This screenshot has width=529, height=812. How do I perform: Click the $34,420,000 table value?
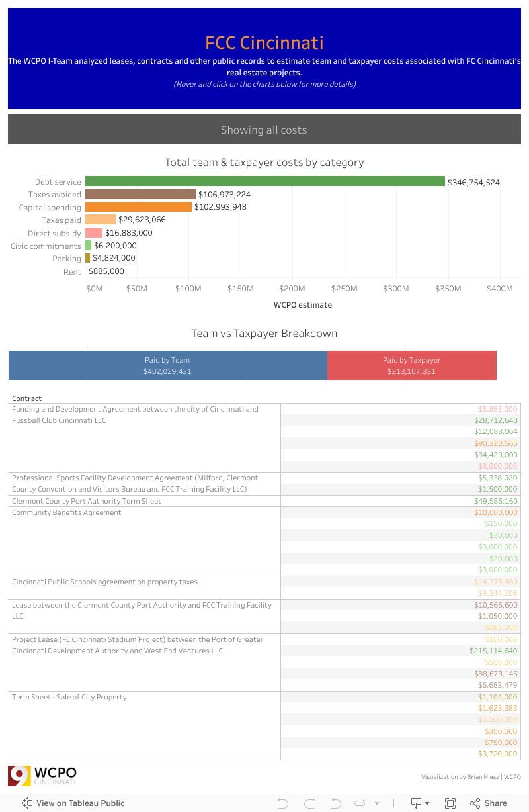496,455
